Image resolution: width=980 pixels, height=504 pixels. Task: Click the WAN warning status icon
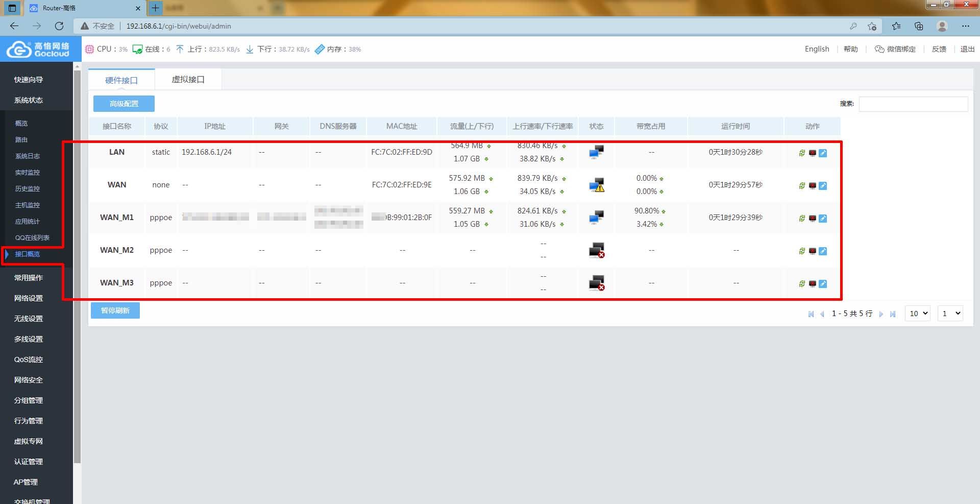pyautogui.click(x=596, y=185)
